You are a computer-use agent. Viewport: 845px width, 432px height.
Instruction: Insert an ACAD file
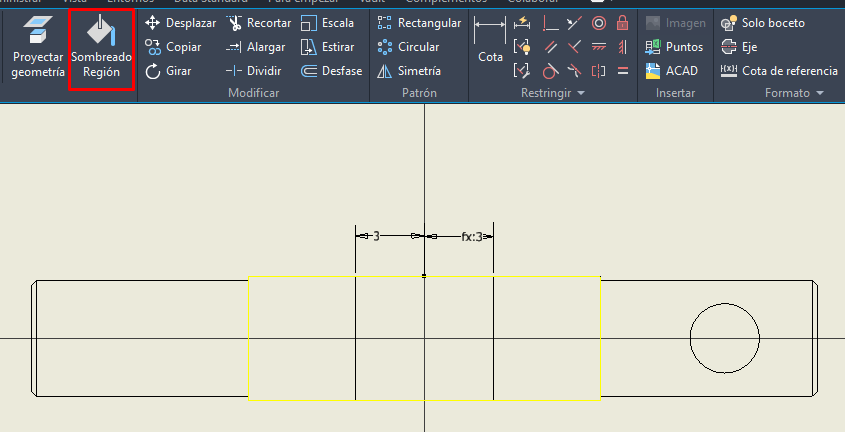671,71
